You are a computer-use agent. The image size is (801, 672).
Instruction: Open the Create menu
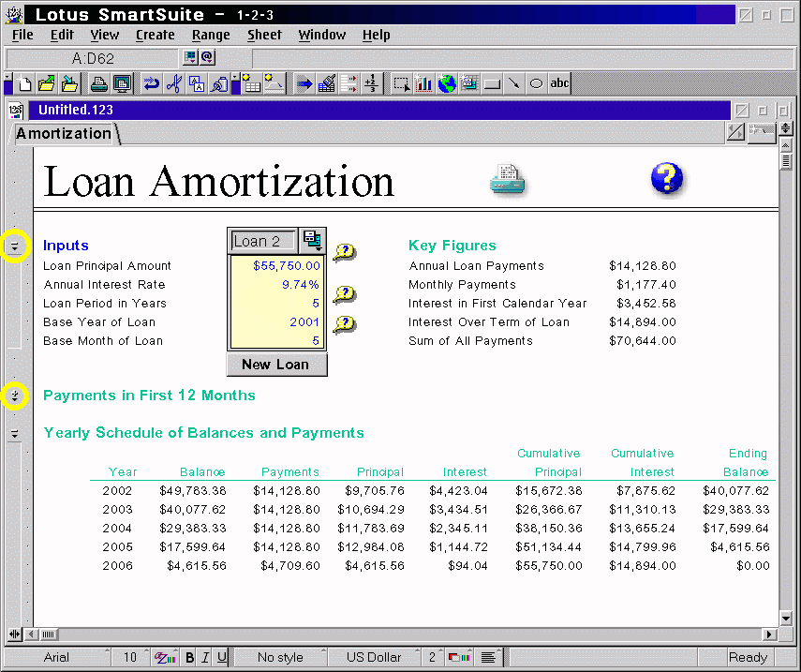coord(155,35)
